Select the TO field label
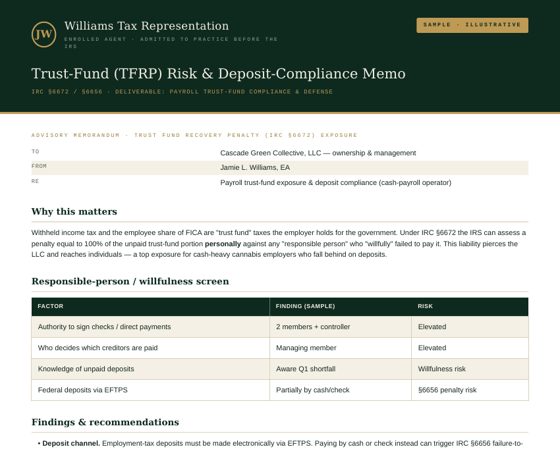 tap(35, 151)
